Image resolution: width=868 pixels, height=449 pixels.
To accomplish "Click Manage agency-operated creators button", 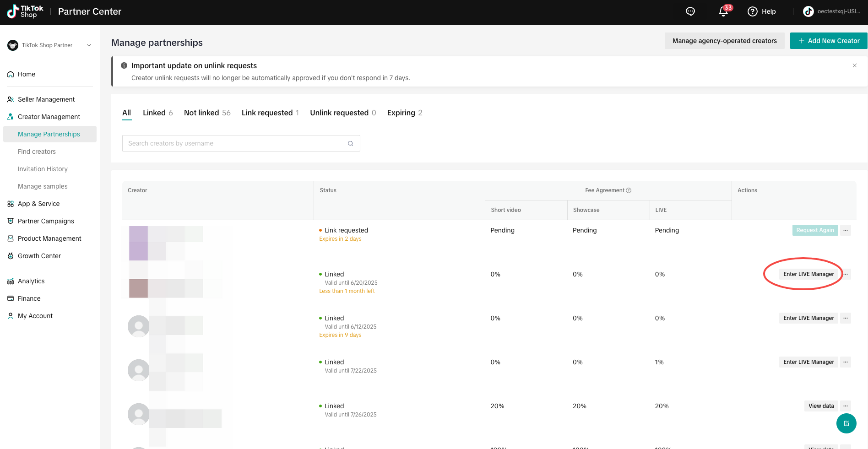I will 724,41.
